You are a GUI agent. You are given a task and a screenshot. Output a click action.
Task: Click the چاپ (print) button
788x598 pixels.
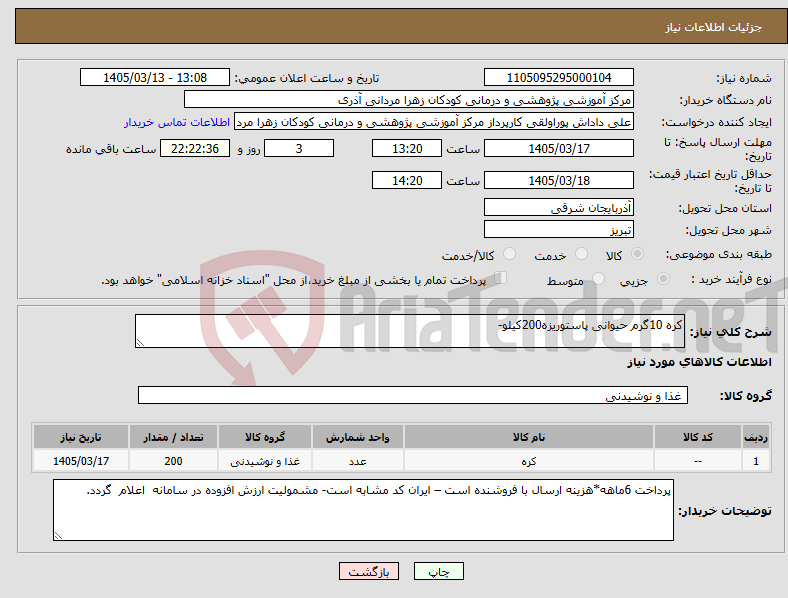(x=438, y=571)
